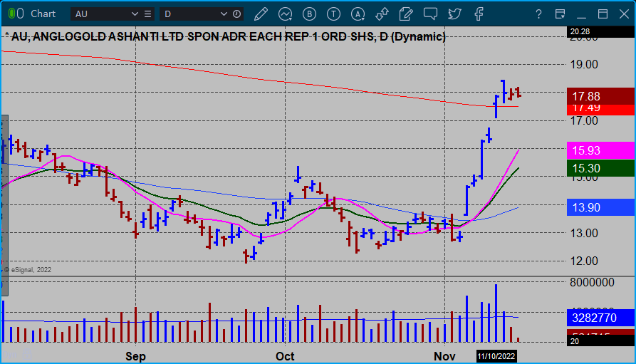Open the chart studies icon
The height and width of the screenshot is (364, 636).
(x=285, y=14)
